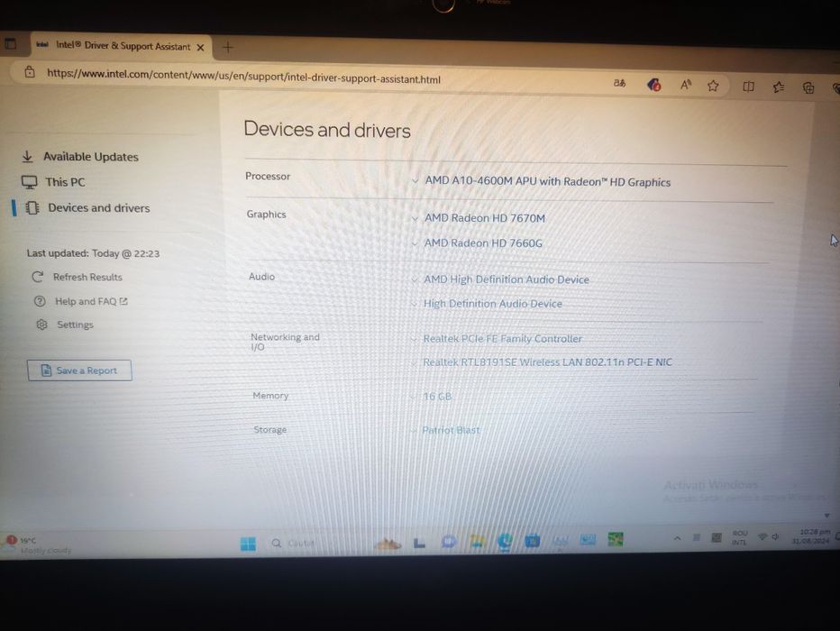Click the Graphics row label
840x631 pixels.
[x=266, y=215]
